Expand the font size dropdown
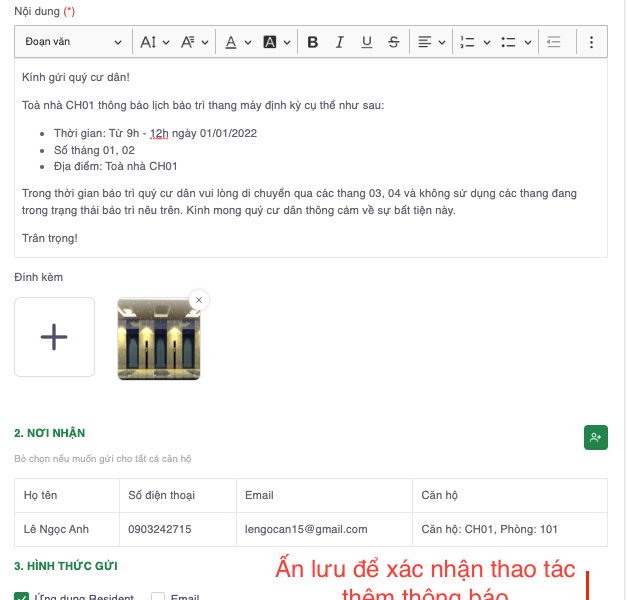 coord(155,42)
